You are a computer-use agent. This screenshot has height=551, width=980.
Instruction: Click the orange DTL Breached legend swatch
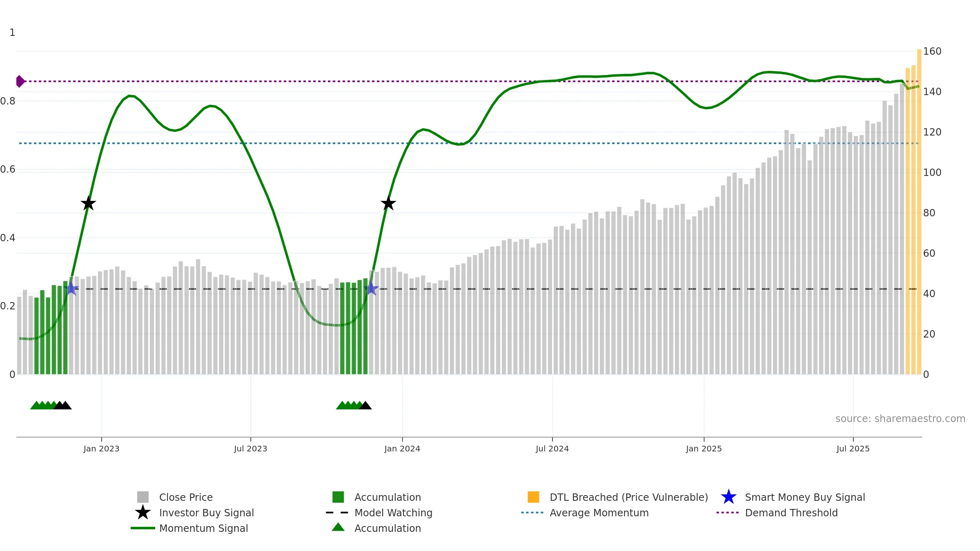click(533, 497)
